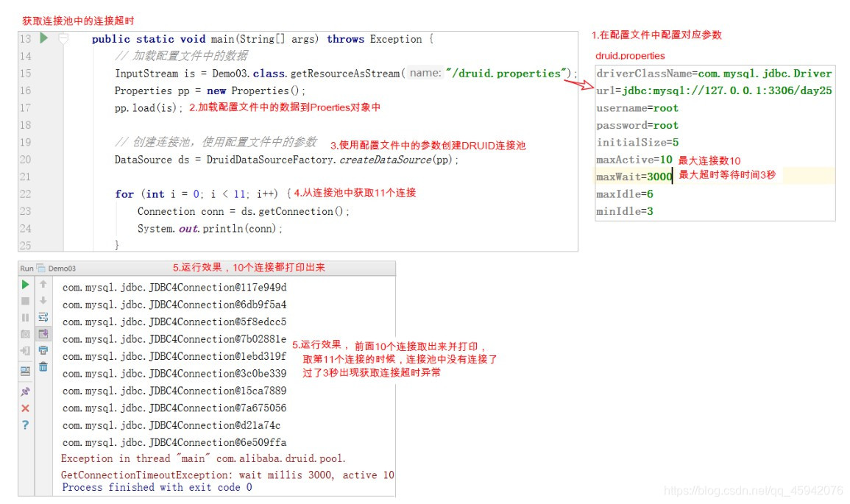Click the "/druid.properties" string in the code
The width and height of the screenshot is (850, 504).
tap(508, 73)
